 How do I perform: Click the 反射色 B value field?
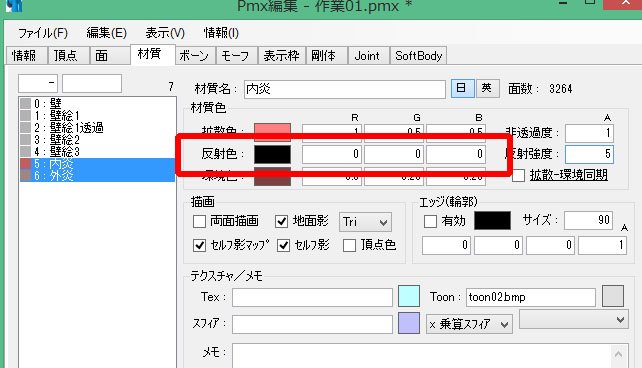456,154
